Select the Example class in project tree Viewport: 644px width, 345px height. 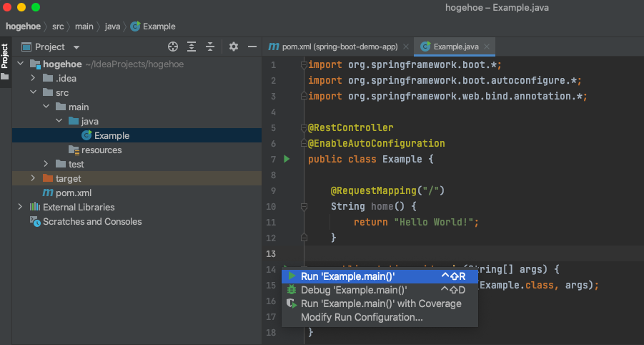[x=137, y=135]
